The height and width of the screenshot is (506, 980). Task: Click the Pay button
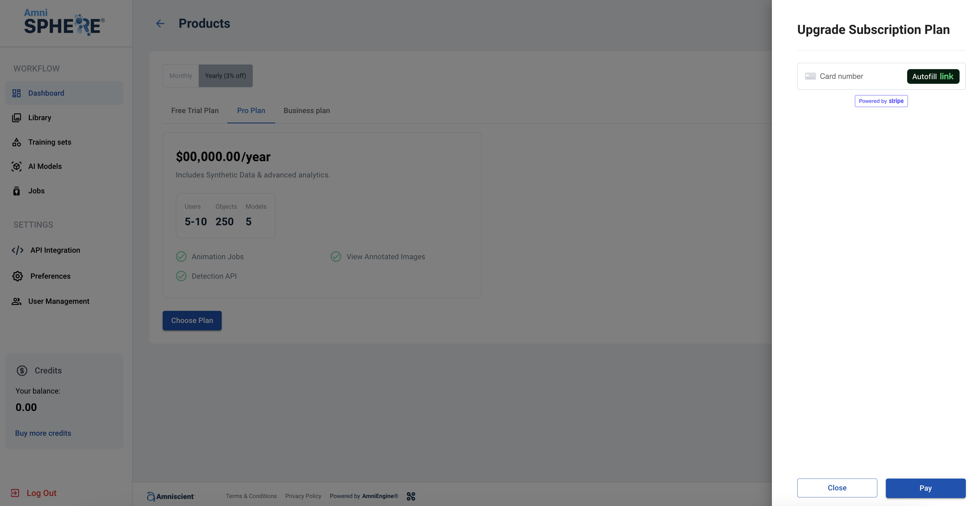pyautogui.click(x=926, y=488)
